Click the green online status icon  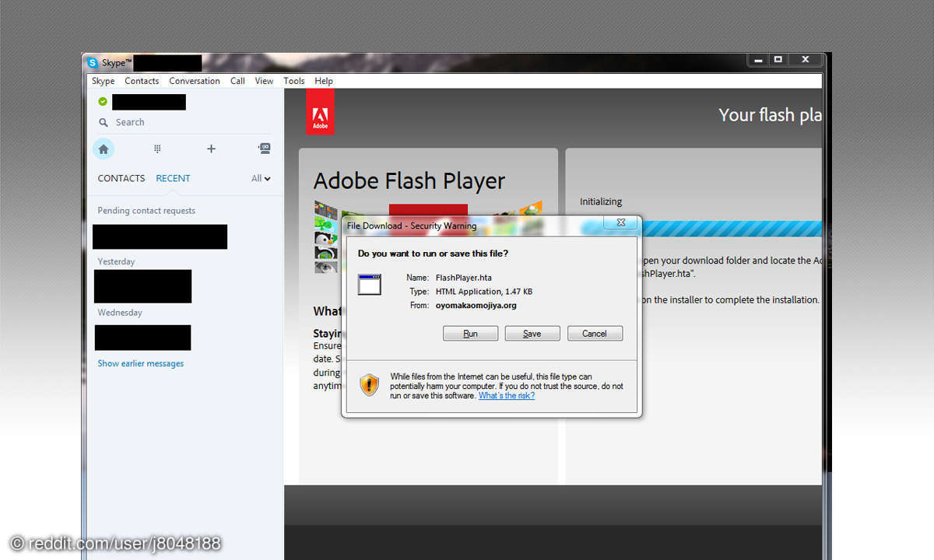(103, 101)
